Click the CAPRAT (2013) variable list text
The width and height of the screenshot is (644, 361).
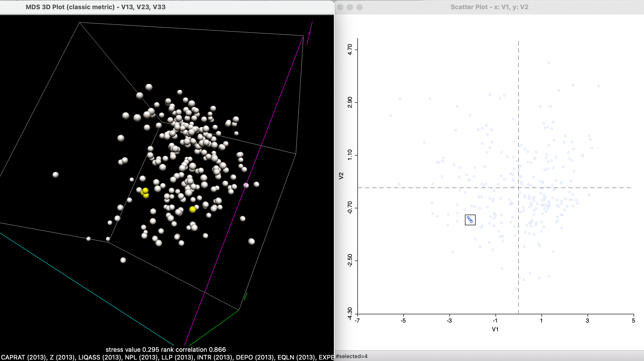(167, 357)
